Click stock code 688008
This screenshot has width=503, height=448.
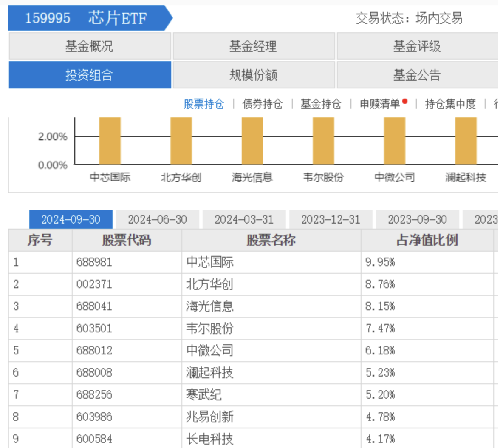[x=94, y=373]
